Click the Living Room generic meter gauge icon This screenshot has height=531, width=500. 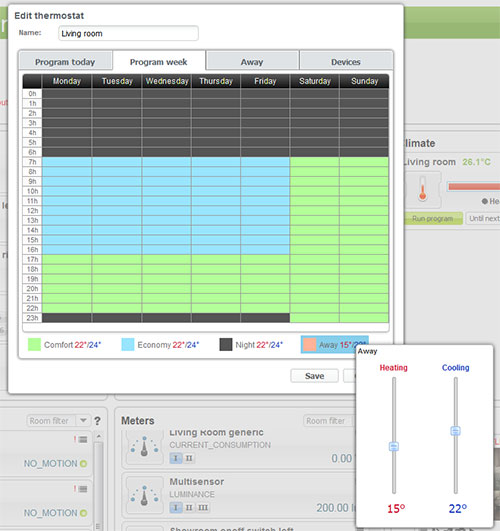coord(145,448)
